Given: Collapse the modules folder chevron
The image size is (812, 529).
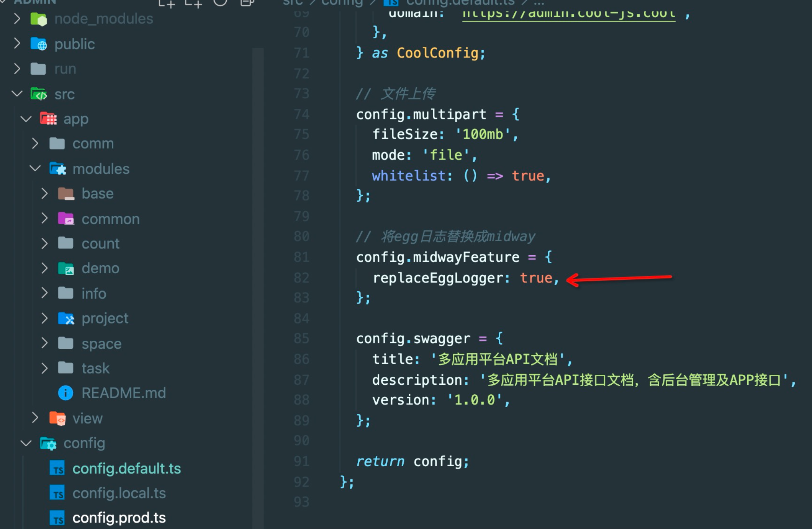Looking at the screenshot, I should pyautogui.click(x=35, y=168).
